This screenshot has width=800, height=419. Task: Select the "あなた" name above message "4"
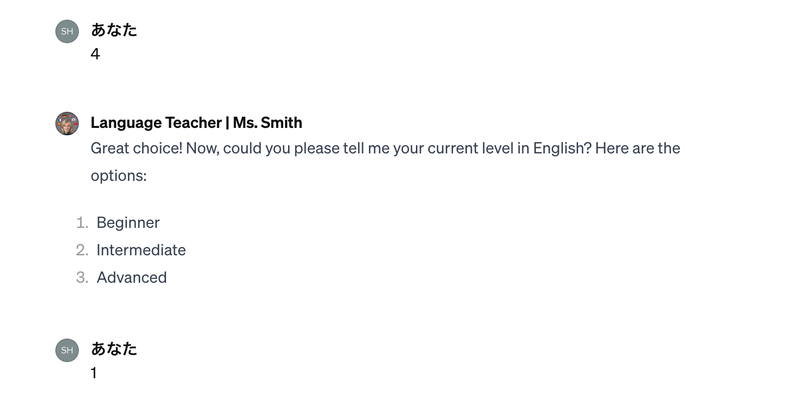coord(113,30)
